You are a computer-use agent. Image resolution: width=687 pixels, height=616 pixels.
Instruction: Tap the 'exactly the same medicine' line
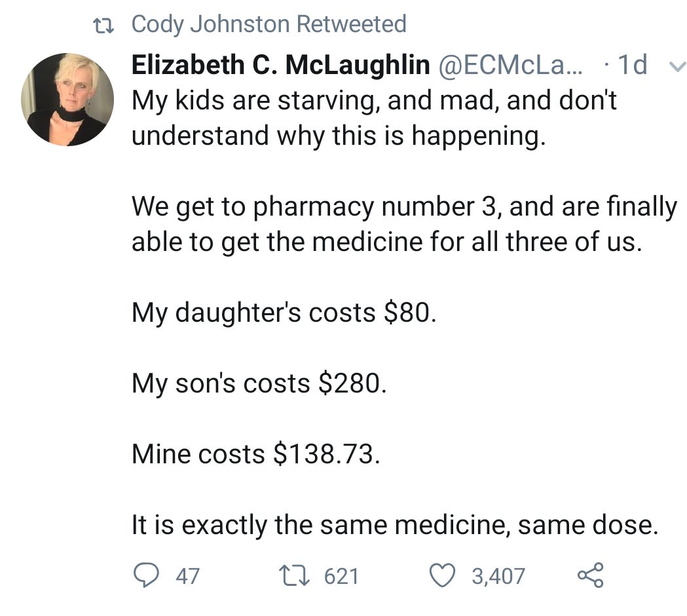pyautogui.click(x=394, y=525)
